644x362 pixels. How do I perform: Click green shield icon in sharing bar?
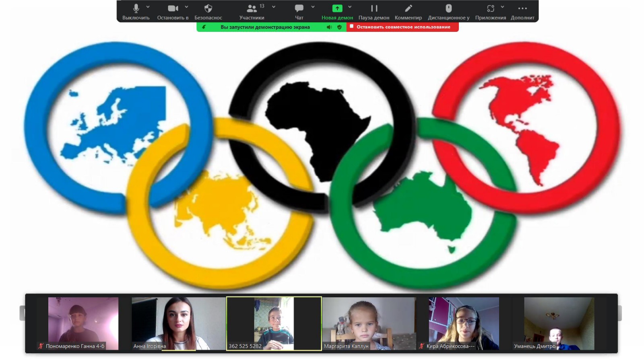(x=339, y=27)
